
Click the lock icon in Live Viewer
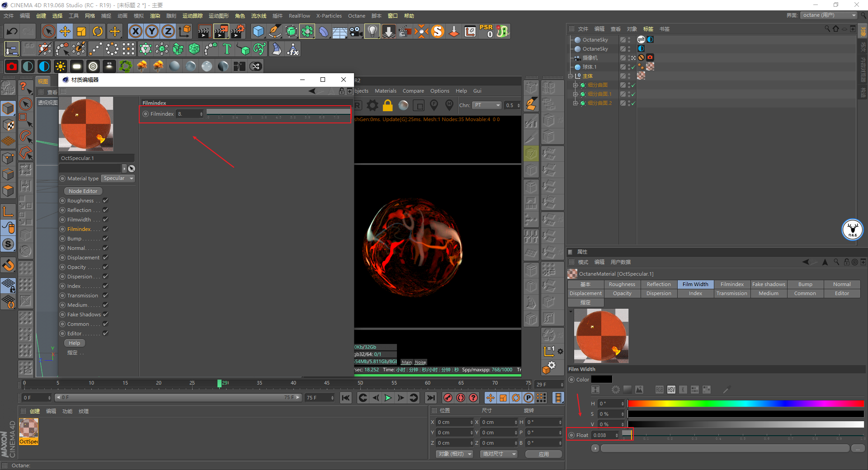[387, 105]
